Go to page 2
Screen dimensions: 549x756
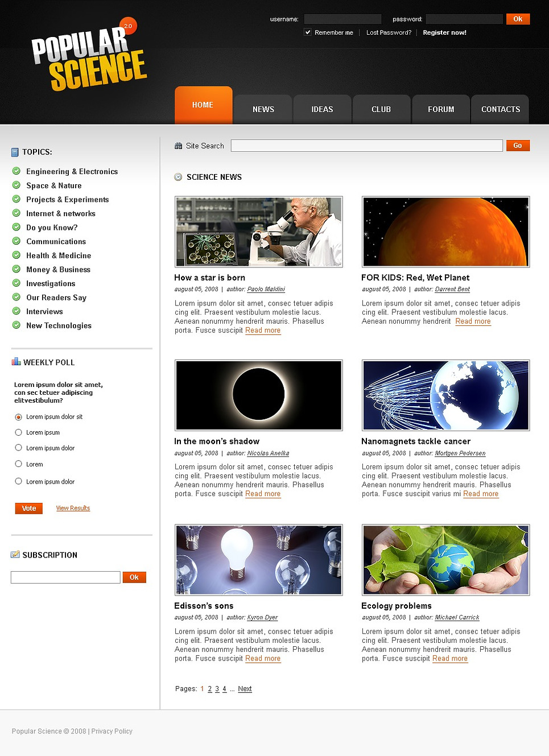pyautogui.click(x=210, y=689)
